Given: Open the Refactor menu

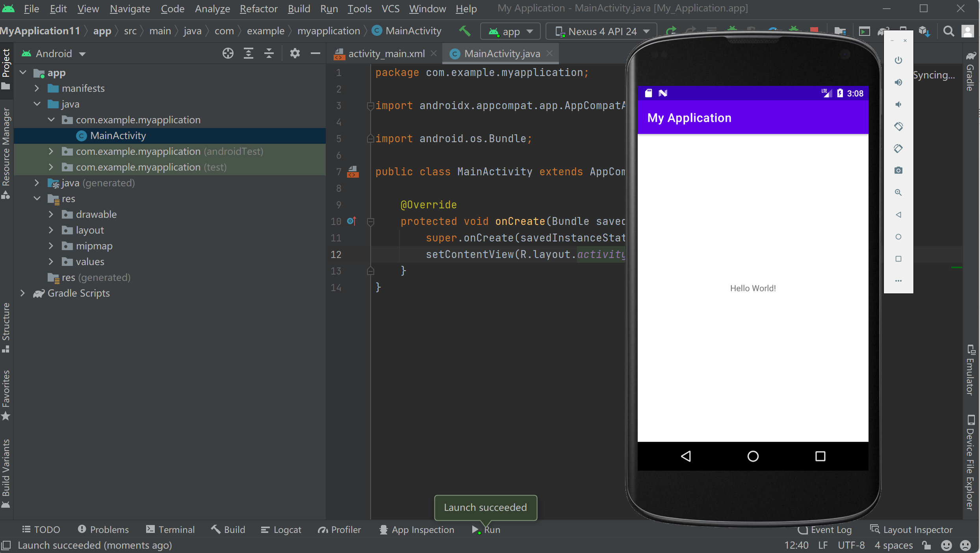Looking at the screenshot, I should pos(258,9).
